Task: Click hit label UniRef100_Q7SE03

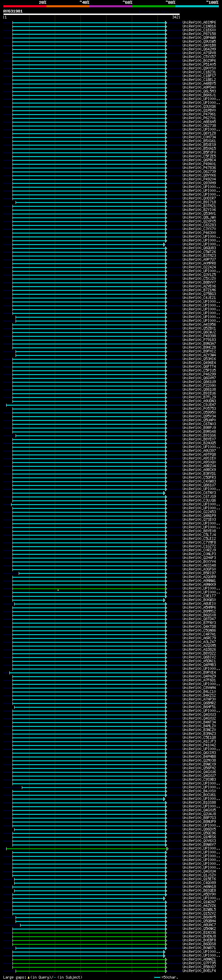Action: (x=199, y=519)
